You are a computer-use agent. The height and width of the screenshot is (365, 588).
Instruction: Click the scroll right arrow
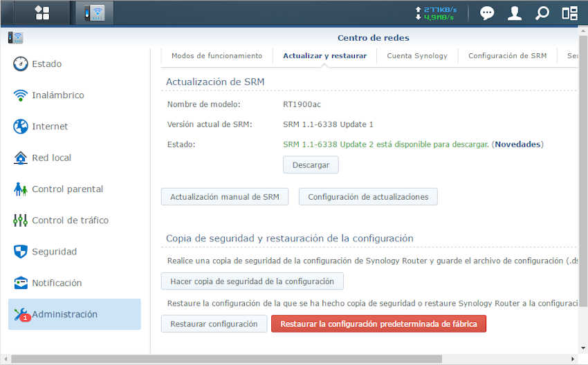point(573,359)
